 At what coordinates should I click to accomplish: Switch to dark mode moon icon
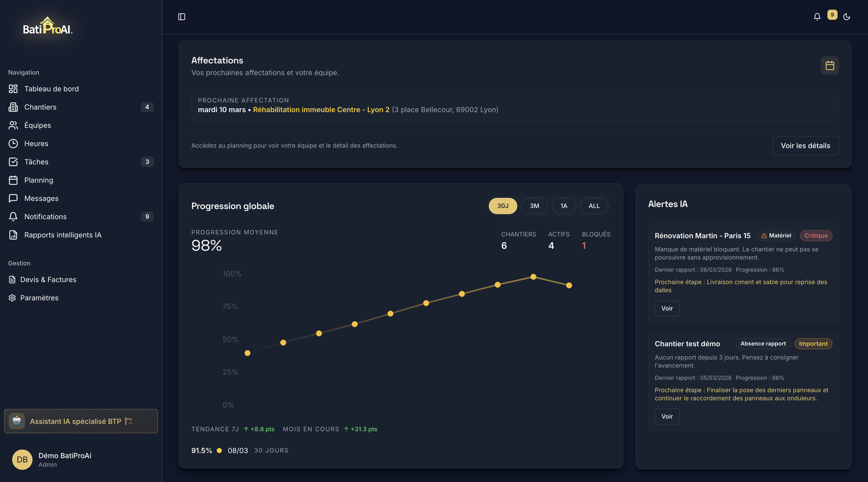click(846, 17)
